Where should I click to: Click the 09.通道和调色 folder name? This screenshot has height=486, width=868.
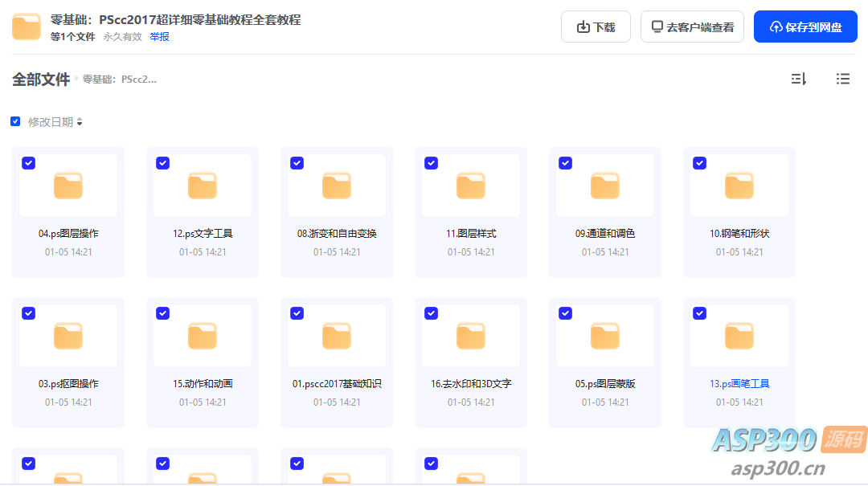(x=605, y=234)
